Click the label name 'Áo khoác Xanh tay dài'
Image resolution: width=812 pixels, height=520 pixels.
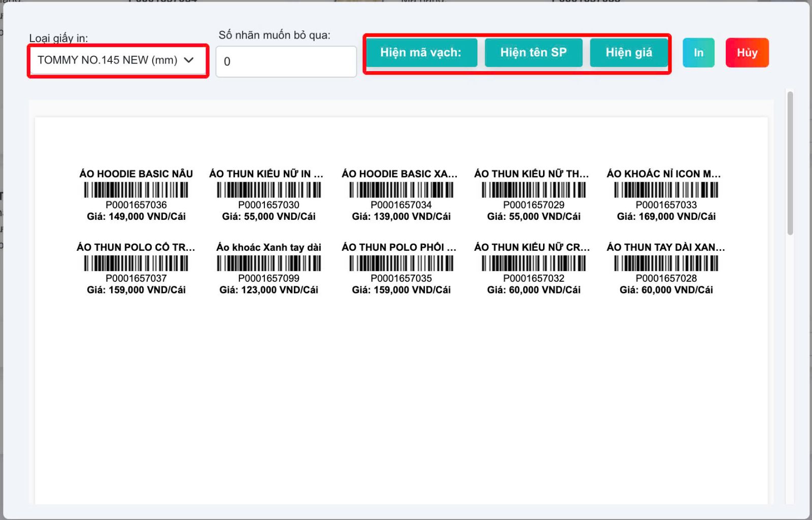tap(269, 247)
